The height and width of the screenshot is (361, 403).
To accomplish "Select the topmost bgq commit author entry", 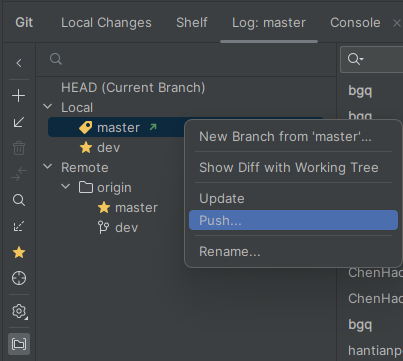I will click(x=360, y=91).
